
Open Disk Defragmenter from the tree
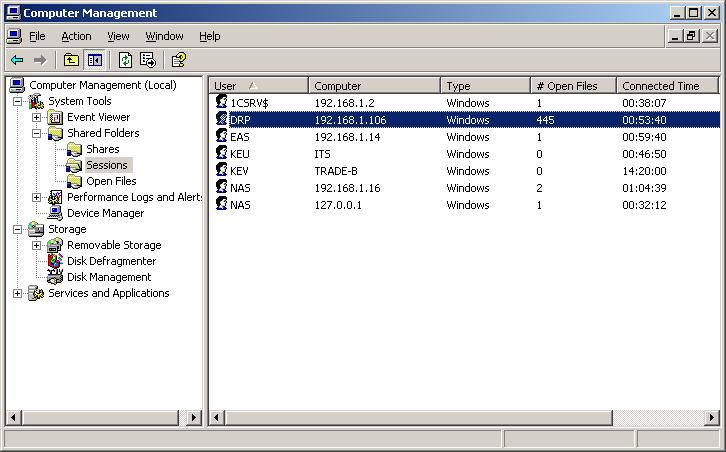111,261
